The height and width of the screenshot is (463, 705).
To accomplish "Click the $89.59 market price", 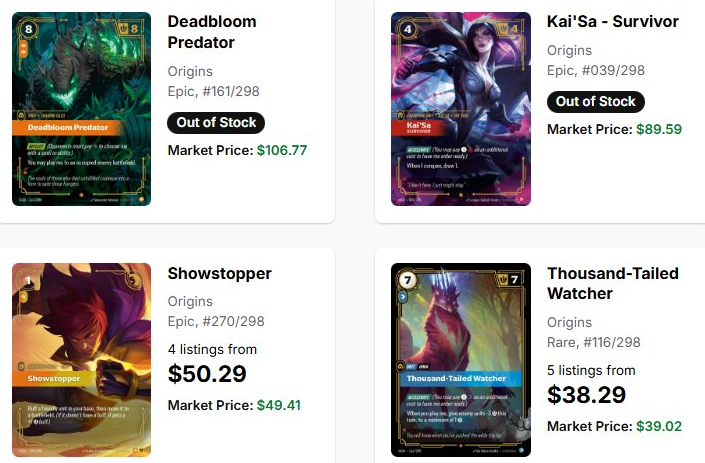I will [659, 129].
